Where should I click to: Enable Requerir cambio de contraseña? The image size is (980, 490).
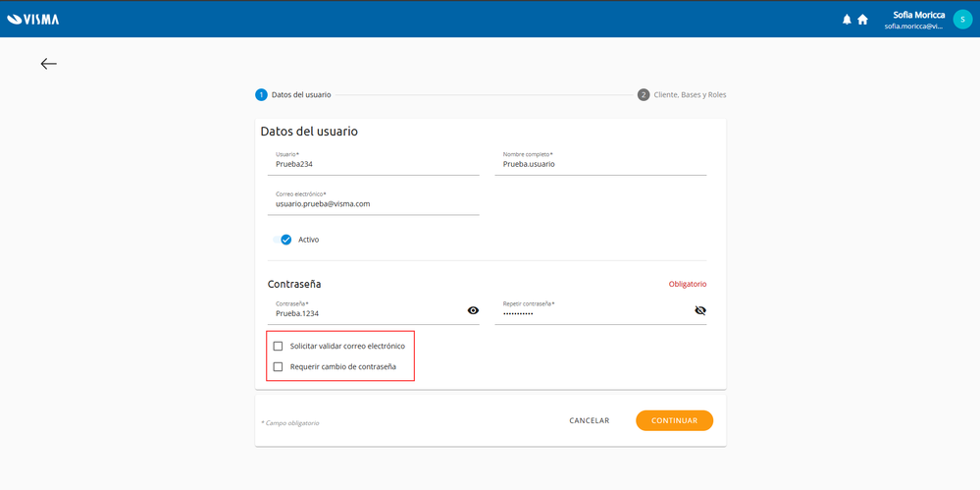(279, 366)
